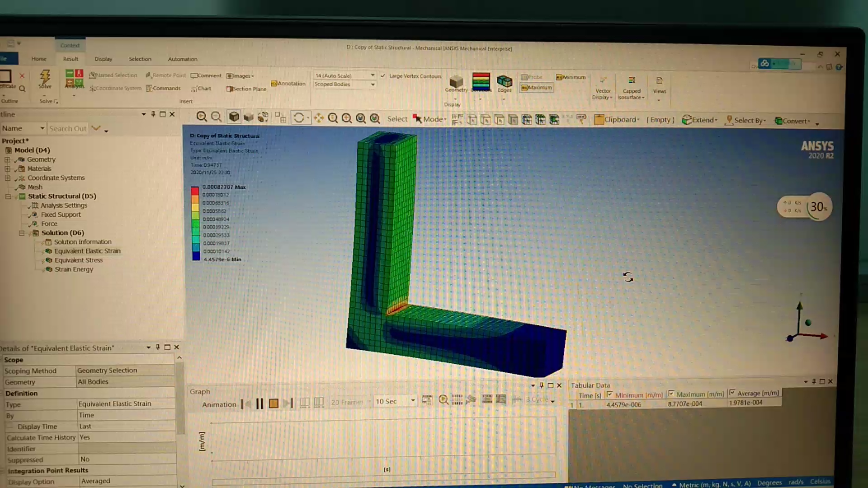This screenshot has width=868, height=488.
Task: Toggle the Average [m/m] column checkbox
Action: 732,393
